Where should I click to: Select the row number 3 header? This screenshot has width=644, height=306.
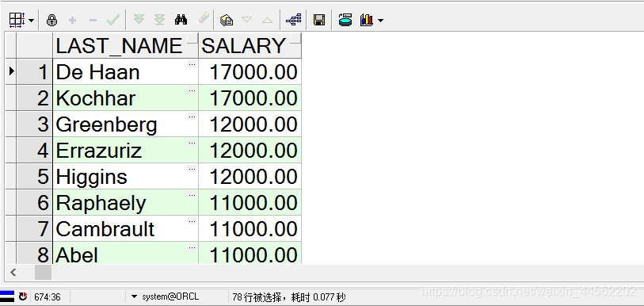point(35,124)
